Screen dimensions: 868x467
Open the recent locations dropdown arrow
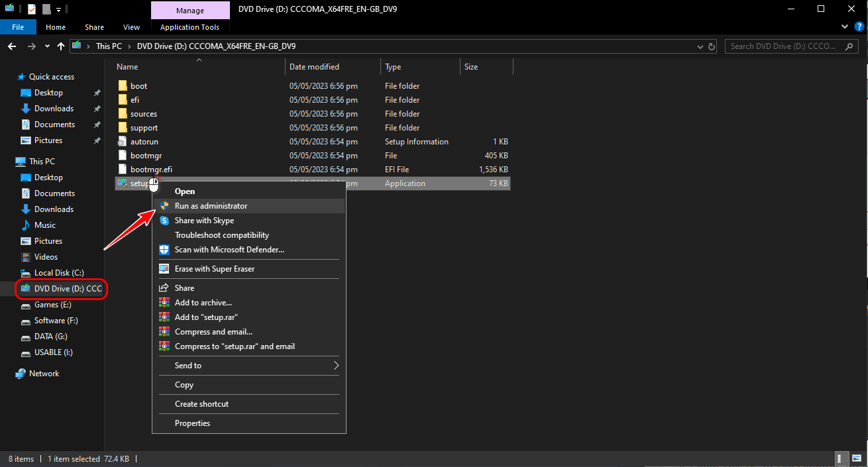click(x=47, y=46)
